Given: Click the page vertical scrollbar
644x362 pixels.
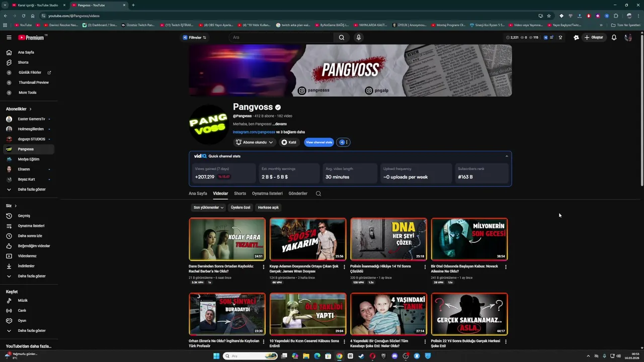Looking at the screenshot, I should 642,110.
